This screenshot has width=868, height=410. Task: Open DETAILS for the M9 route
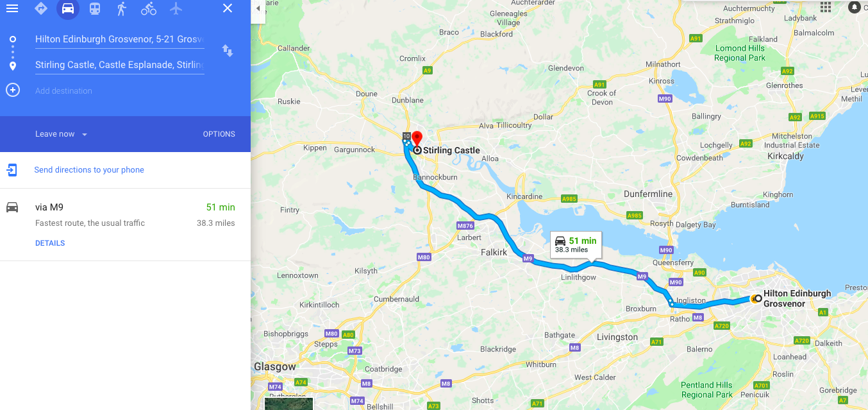(50, 243)
